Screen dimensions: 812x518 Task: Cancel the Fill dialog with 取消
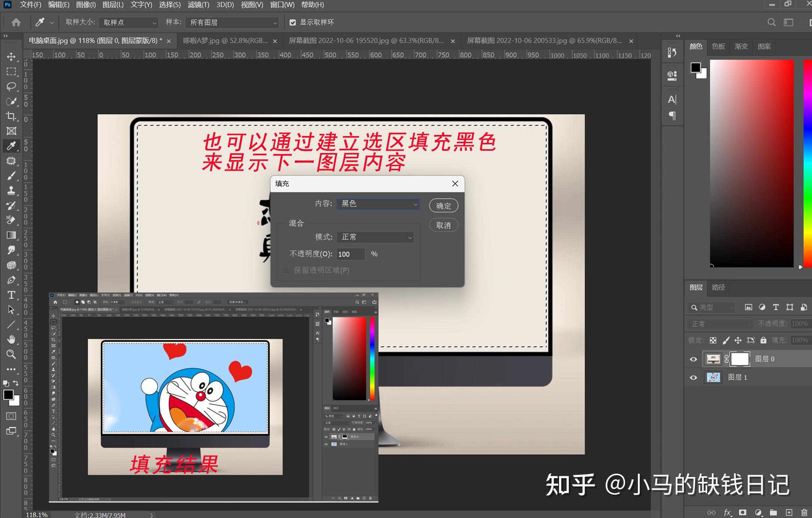(444, 226)
